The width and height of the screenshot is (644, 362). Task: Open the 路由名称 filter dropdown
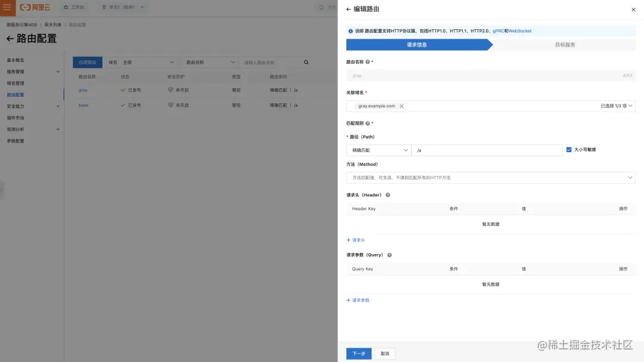pyautogui.click(x=209, y=63)
